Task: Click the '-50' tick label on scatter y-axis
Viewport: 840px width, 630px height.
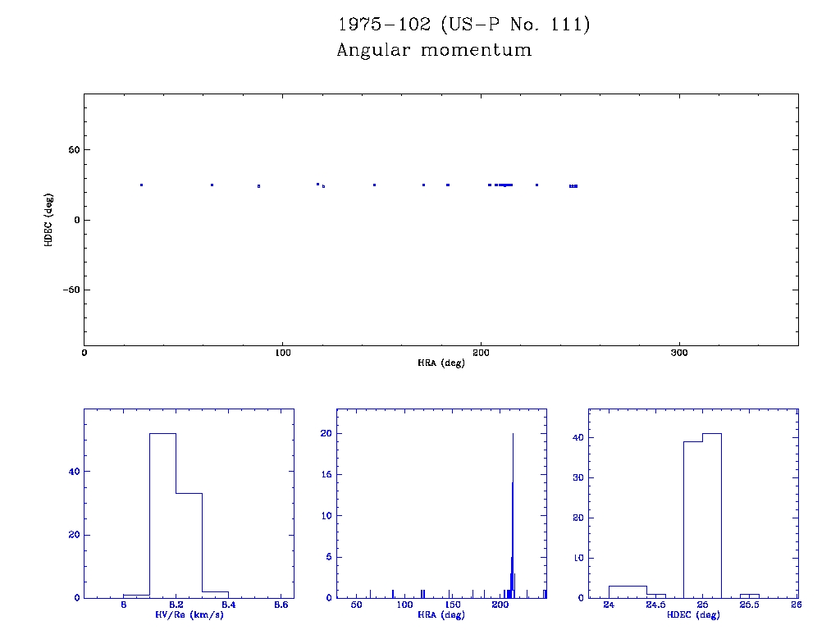Action: pyautogui.click(x=69, y=290)
